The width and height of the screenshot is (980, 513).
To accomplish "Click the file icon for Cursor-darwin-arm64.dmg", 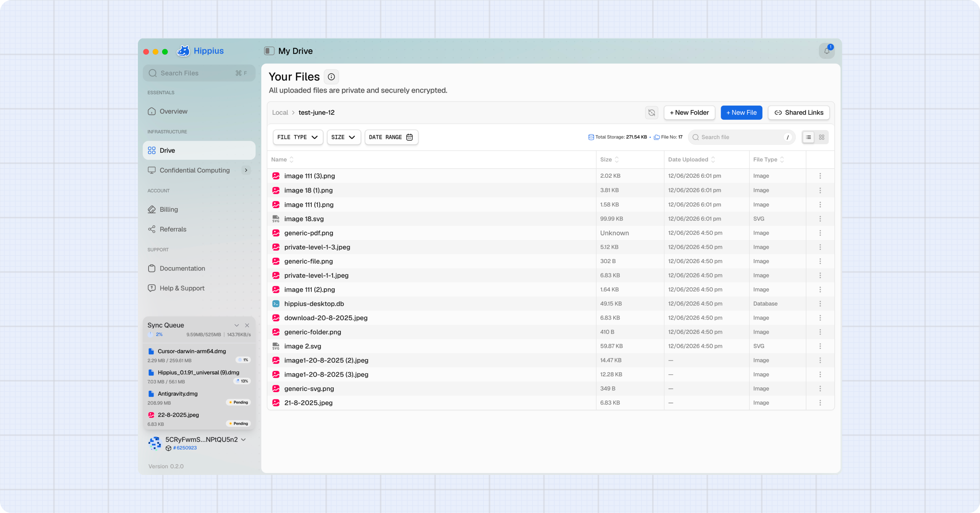I will tap(151, 351).
